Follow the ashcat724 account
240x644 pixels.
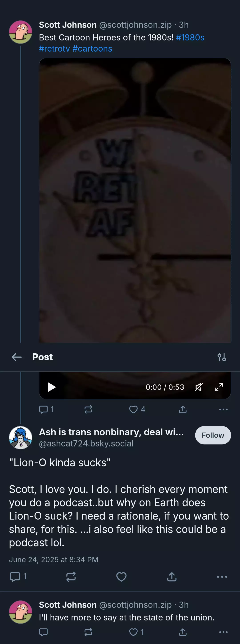(213, 435)
